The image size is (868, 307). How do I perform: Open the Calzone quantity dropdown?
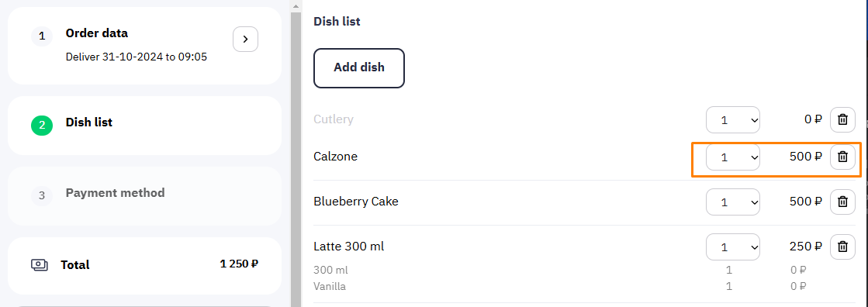point(733,157)
